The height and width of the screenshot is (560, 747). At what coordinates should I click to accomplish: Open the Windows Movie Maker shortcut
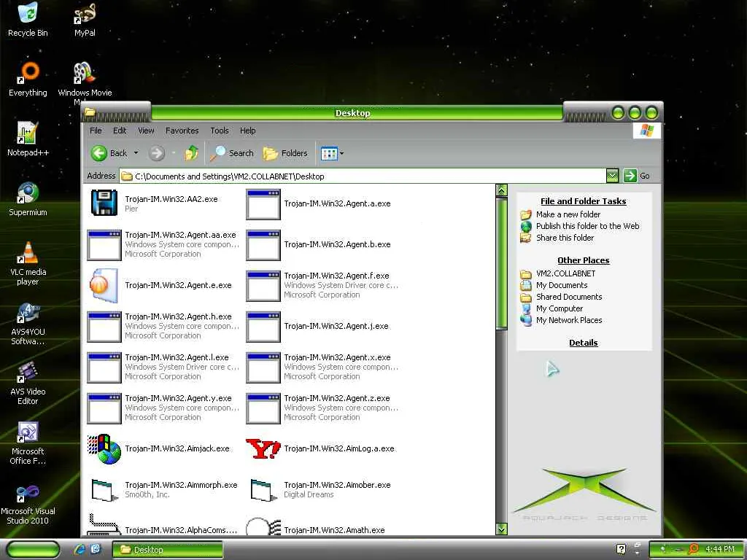85,82
